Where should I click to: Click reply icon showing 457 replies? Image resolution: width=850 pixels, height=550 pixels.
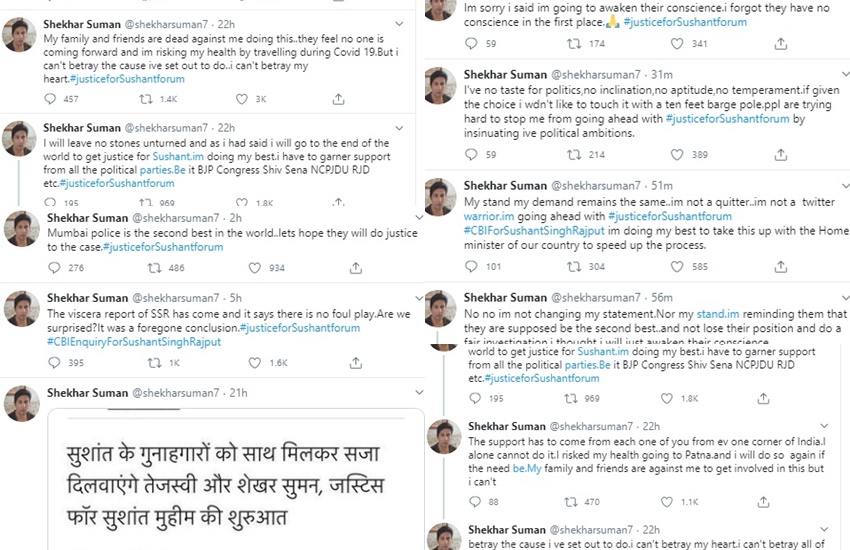51,99
